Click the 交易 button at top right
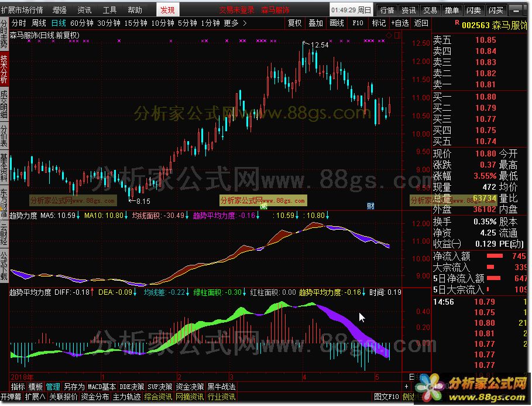 pyautogui.click(x=430, y=10)
